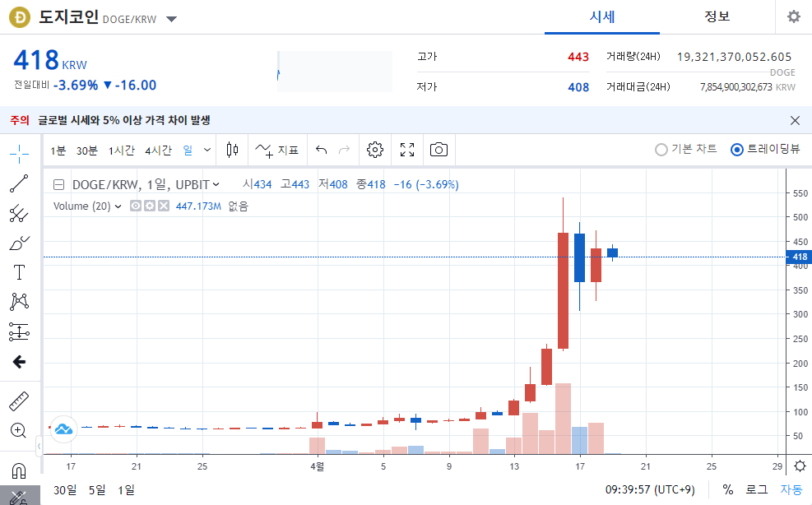Click the cloud save icon on chart

[x=63, y=429]
